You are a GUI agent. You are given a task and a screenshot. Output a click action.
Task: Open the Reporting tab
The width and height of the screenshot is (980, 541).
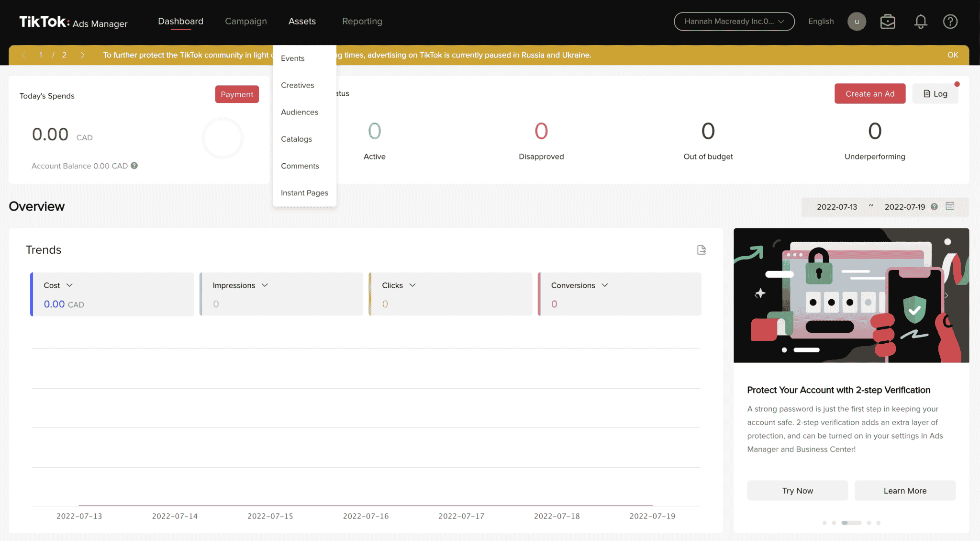[362, 22]
